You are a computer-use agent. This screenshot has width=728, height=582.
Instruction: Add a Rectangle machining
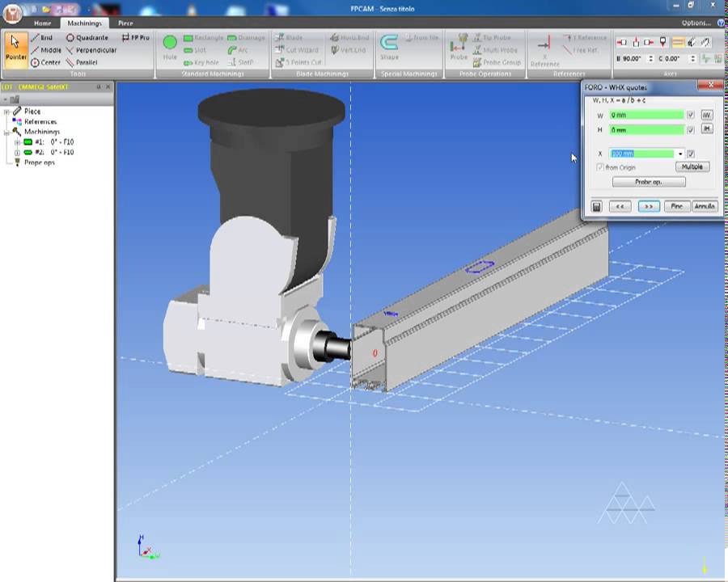203,38
